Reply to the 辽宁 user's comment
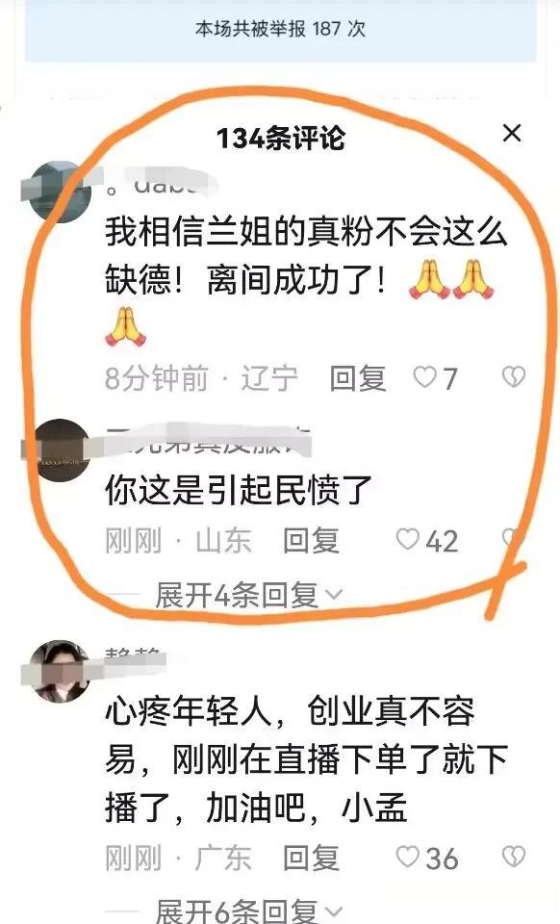Image resolution: width=560 pixels, height=924 pixels. pos(357,377)
